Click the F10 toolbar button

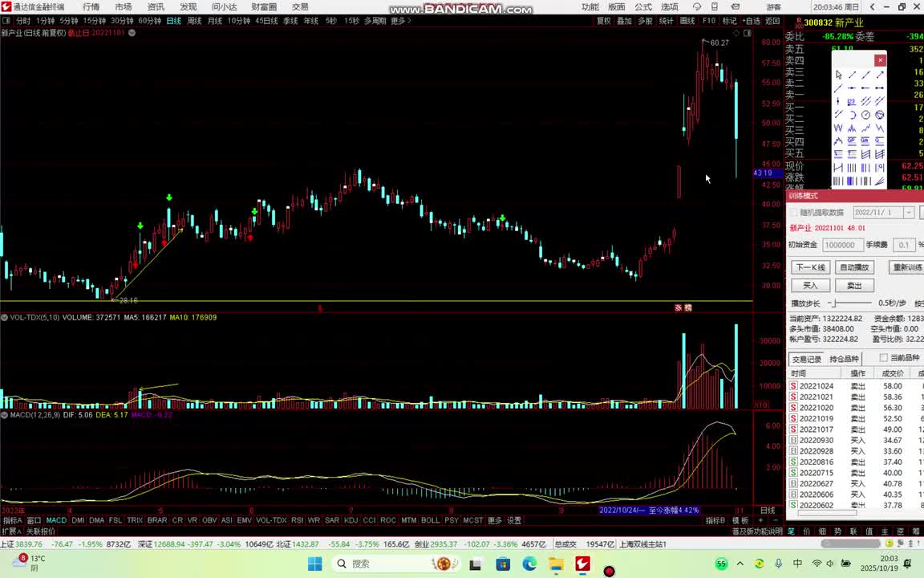click(709, 21)
